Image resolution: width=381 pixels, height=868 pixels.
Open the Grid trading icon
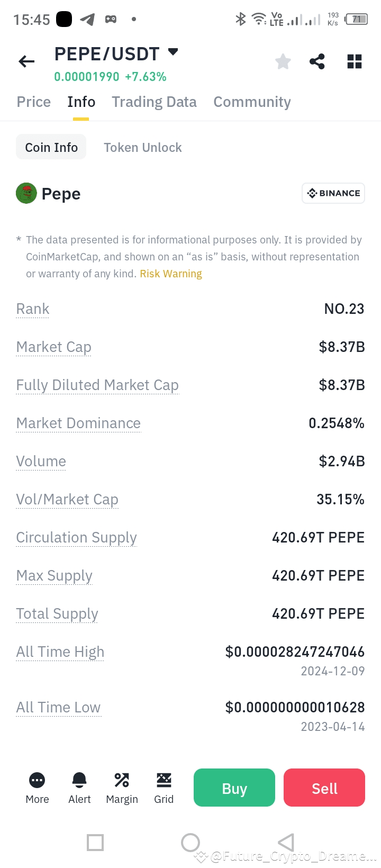click(164, 780)
